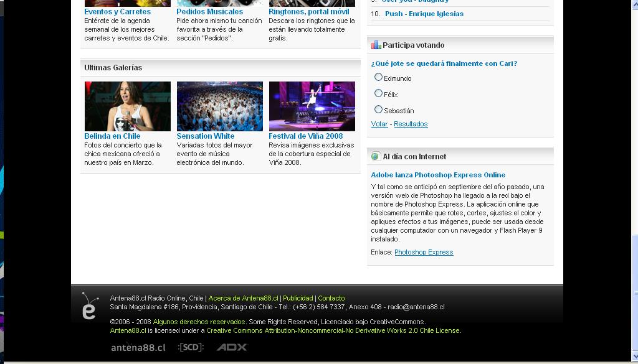638x364 pixels.
Task: Open Algunos derechos reservados link
Action: click(199, 322)
